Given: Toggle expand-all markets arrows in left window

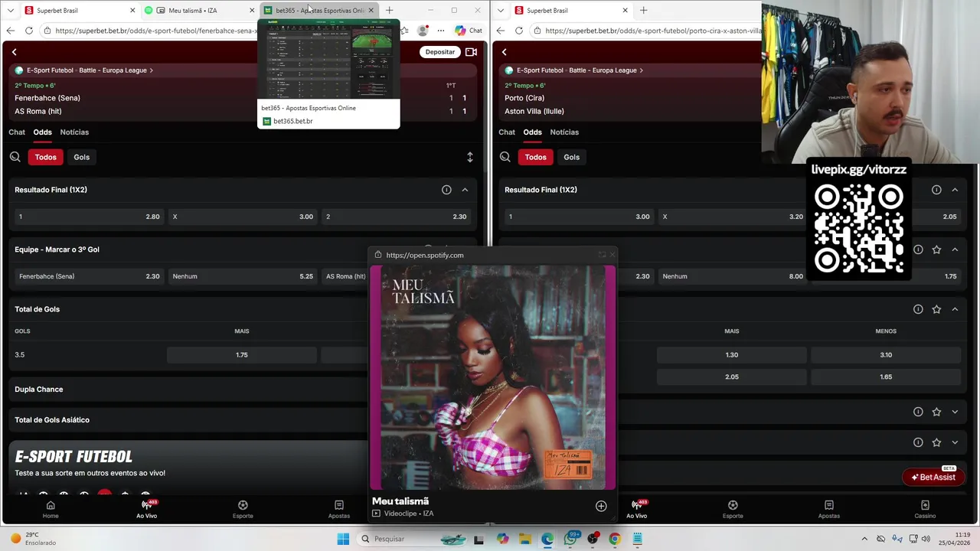Looking at the screenshot, I should [x=470, y=157].
